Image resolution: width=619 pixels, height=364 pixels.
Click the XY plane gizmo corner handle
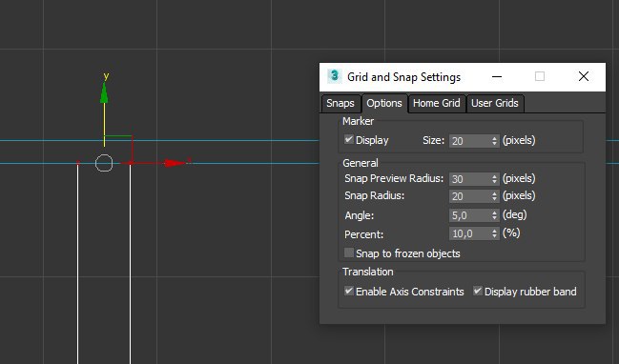pos(132,136)
